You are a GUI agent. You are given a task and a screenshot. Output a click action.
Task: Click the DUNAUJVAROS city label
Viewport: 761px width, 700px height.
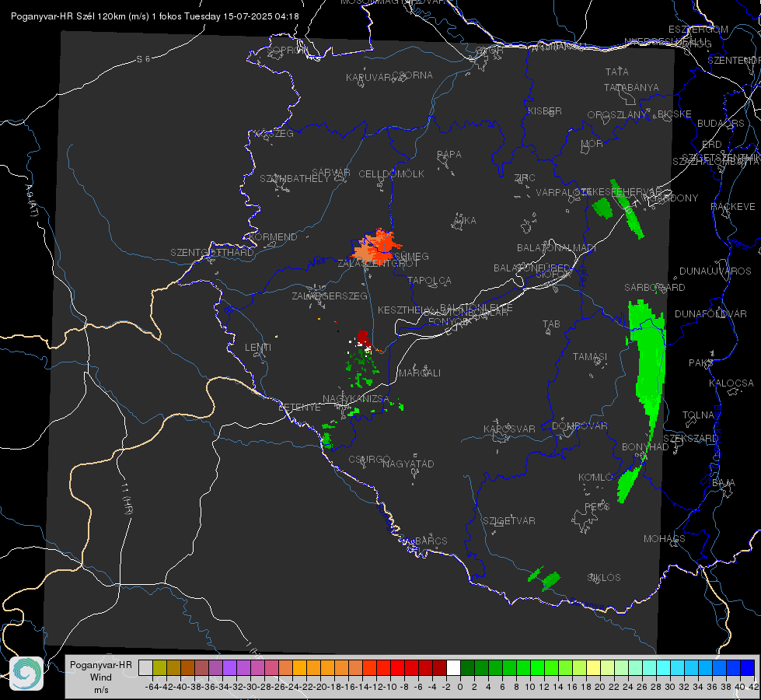point(715,271)
